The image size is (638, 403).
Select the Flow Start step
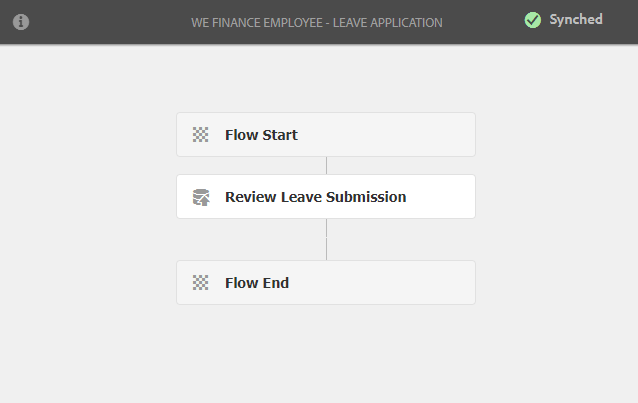(326, 135)
